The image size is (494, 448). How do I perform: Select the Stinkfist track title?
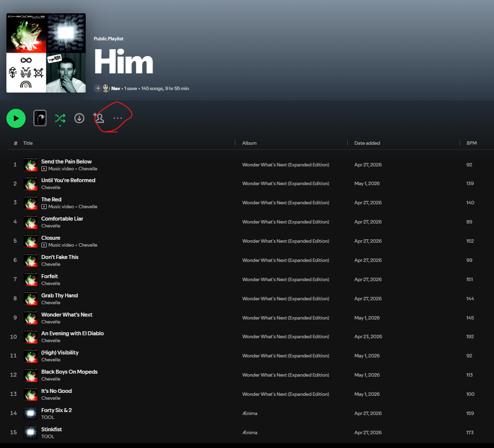click(51, 429)
